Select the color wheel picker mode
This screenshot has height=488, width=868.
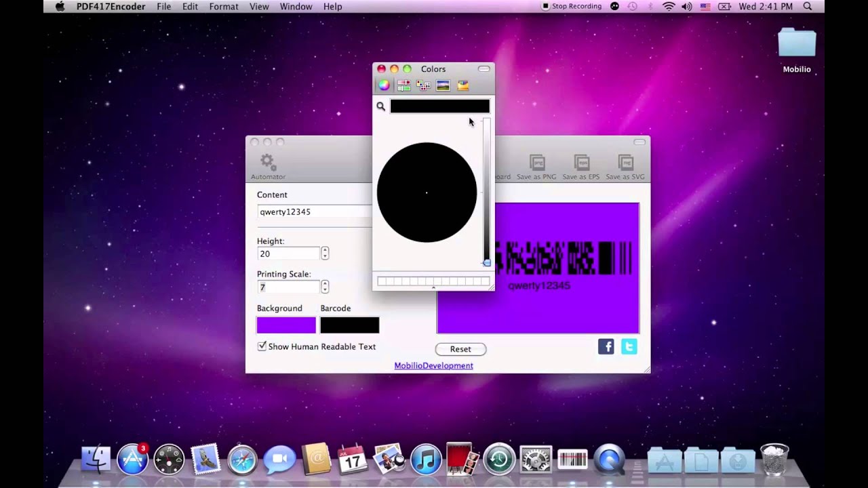coord(384,85)
